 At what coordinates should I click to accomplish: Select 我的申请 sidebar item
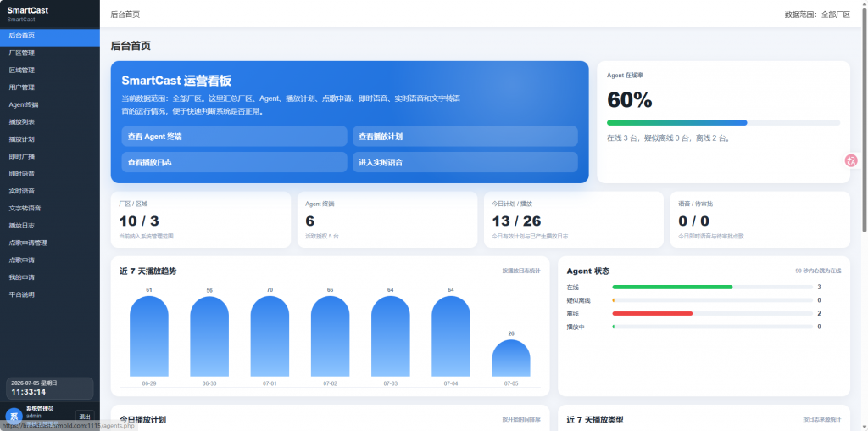[50, 277]
